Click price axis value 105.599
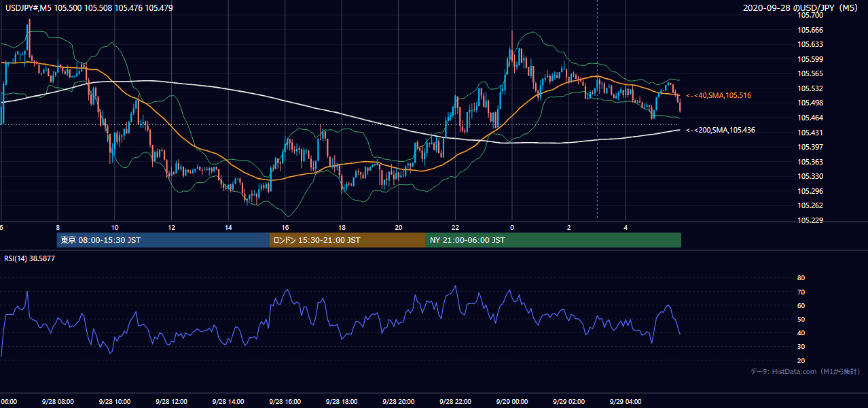 click(810, 59)
